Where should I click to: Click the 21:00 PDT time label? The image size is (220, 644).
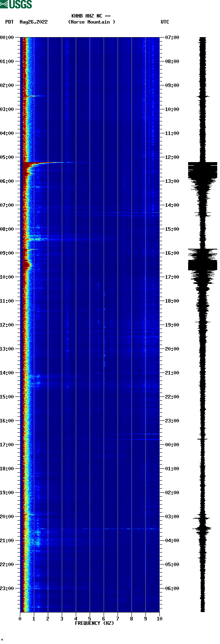[x=7, y=541]
